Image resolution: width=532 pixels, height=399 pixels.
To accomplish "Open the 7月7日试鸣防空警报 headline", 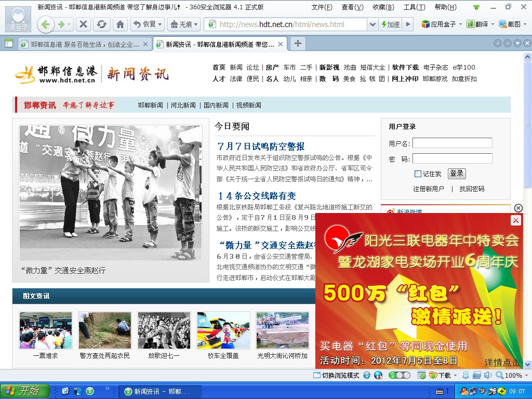I will [261, 146].
